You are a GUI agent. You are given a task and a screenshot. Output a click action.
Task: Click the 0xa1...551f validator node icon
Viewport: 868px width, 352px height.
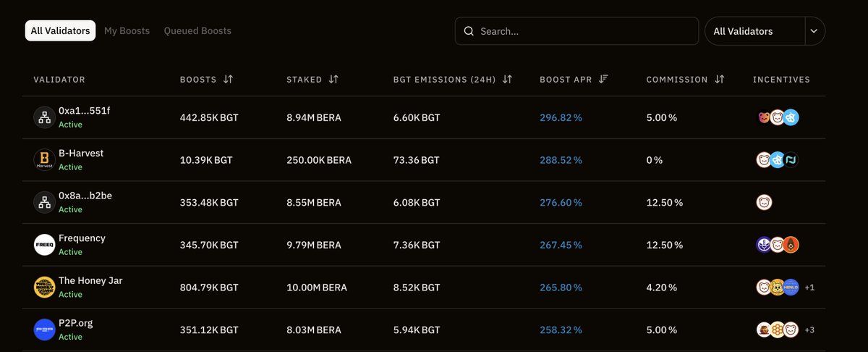[x=45, y=117]
